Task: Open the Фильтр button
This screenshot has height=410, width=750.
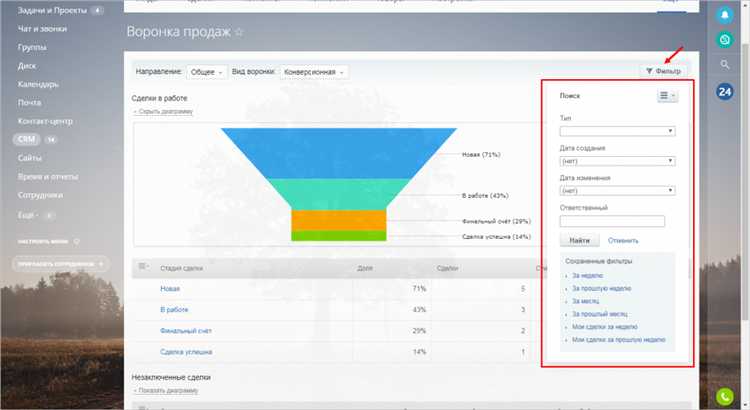Action: (663, 71)
